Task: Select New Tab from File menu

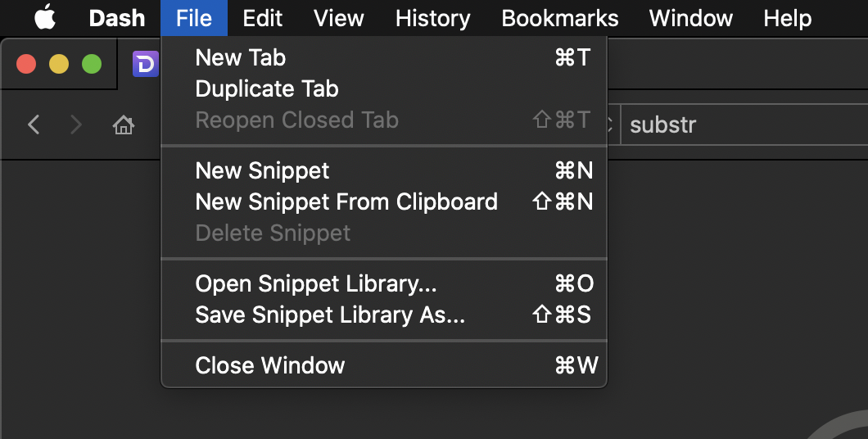Action: 241,57
